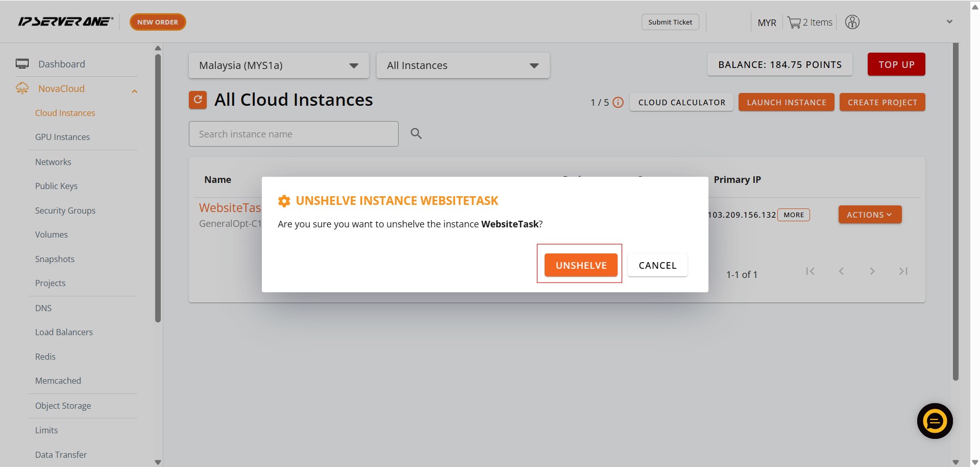Go to previous page of instances
Viewport: 980px width, 467px height.
pyautogui.click(x=841, y=271)
